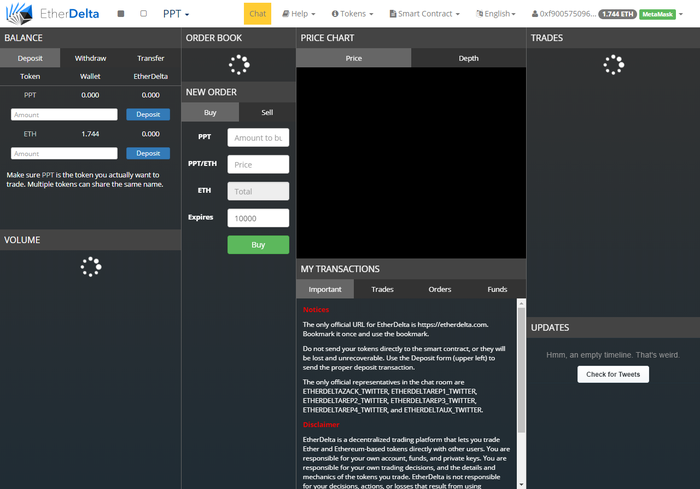
Task: Click the Expires field showing 10000
Action: (x=258, y=218)
